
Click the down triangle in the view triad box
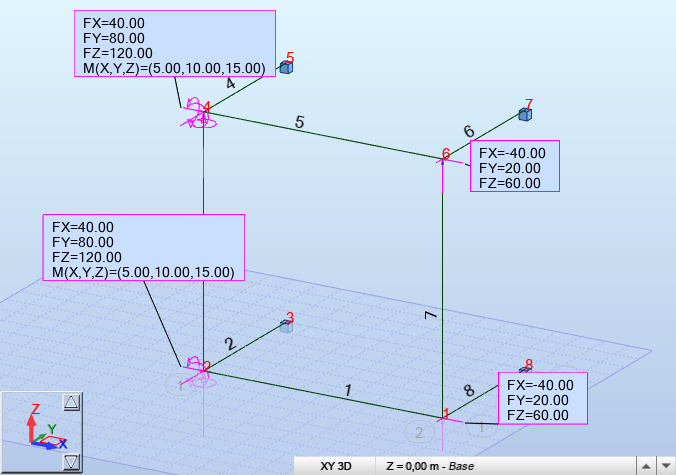coord(71,462)
